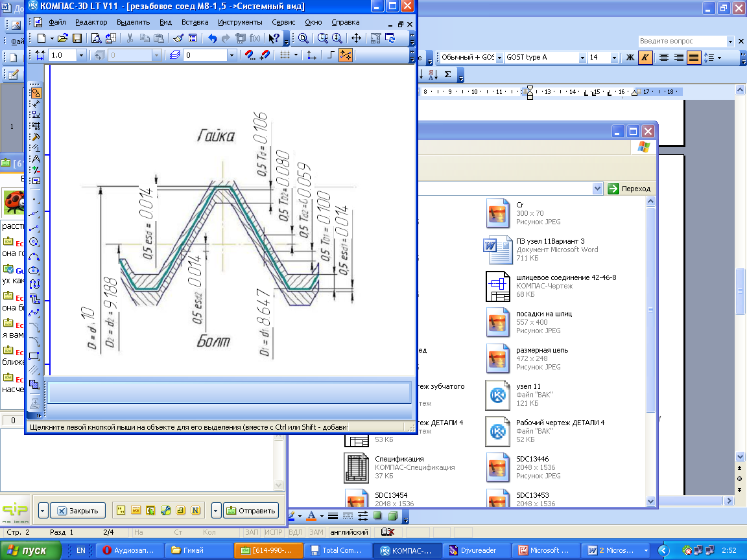The height and width of the screenshot is (560, 747).
Task: Toggle italic formatting in Word
Action: [x=645, y=57]
